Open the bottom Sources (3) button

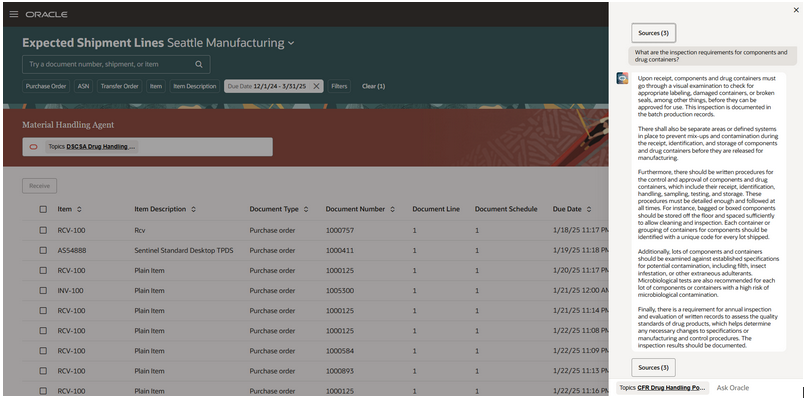653,367
